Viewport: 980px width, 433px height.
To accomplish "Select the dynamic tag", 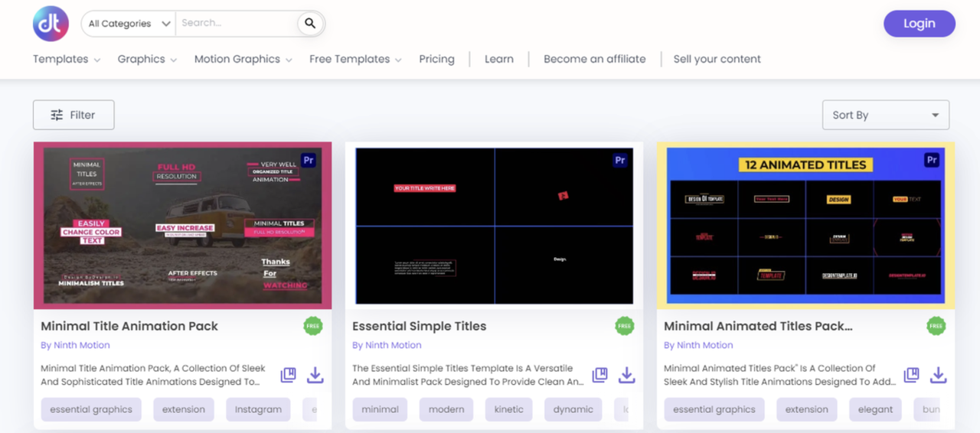I will pyautogui.click(x=573, y=409).
